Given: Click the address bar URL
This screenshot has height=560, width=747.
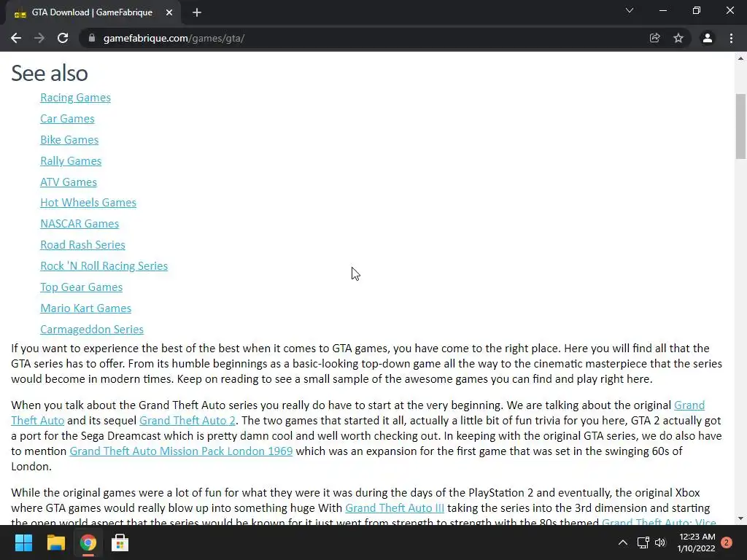Looking at the screenshot, I should point(174,38).
